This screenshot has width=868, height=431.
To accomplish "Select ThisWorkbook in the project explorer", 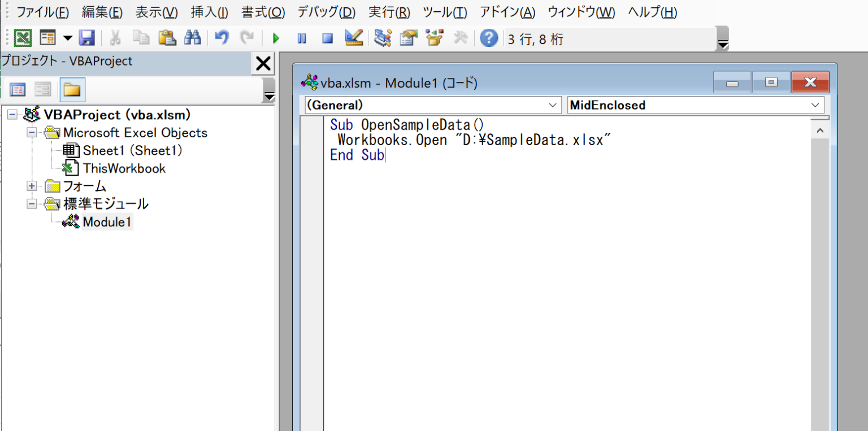I will (x=125, y=168).
